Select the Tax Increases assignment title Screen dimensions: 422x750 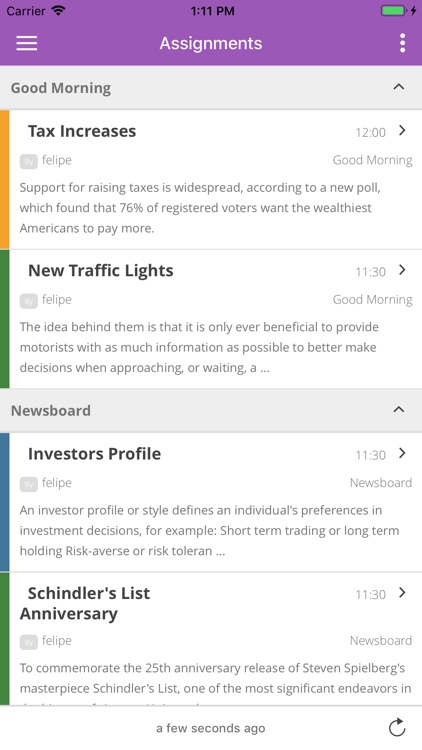tap(82, 131)
